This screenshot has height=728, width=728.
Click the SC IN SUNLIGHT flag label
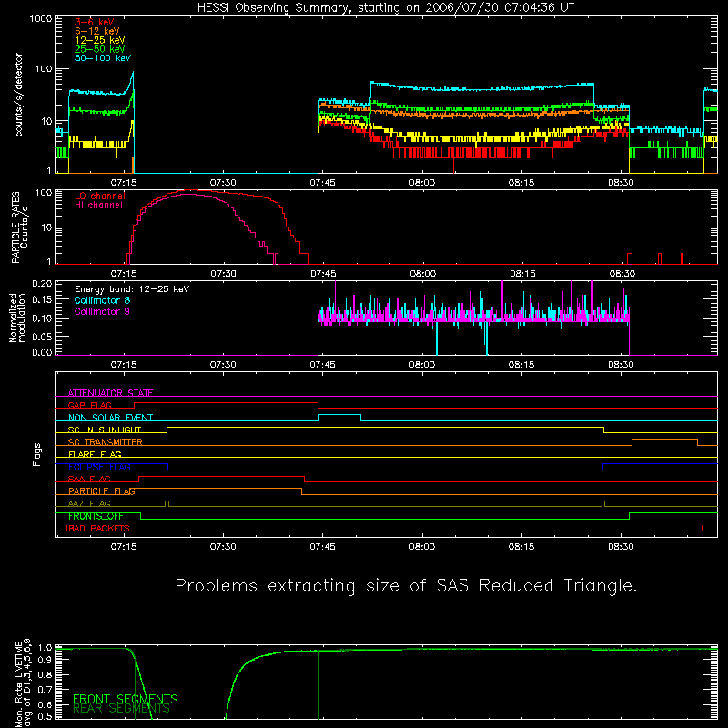tap(105, 430)
